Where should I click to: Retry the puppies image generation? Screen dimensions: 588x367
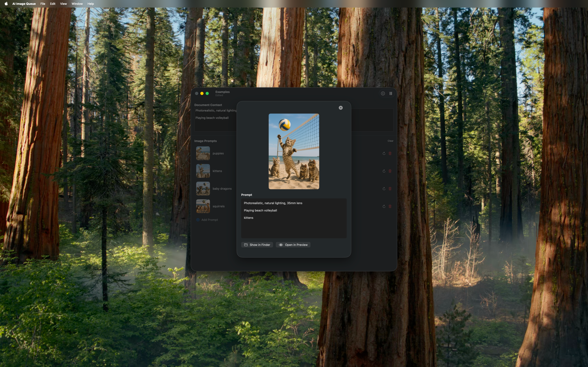[384, 153]
